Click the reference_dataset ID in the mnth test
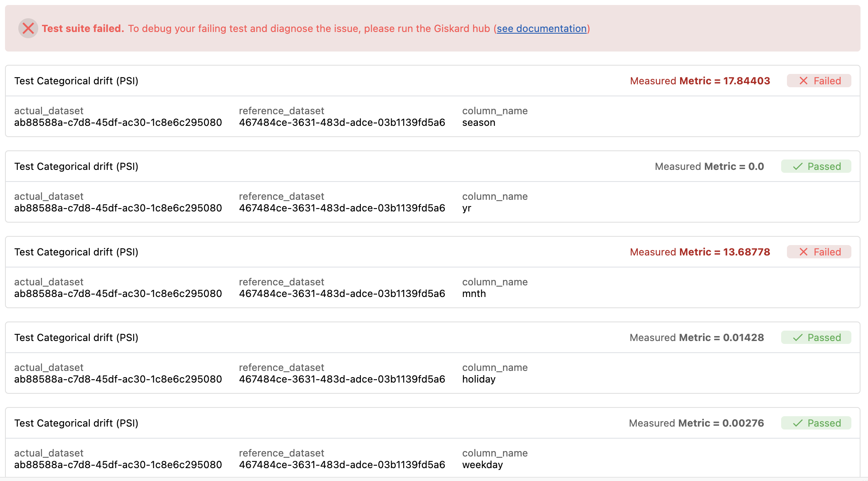This screenshot has height=481, width=868. coord(342,293)
